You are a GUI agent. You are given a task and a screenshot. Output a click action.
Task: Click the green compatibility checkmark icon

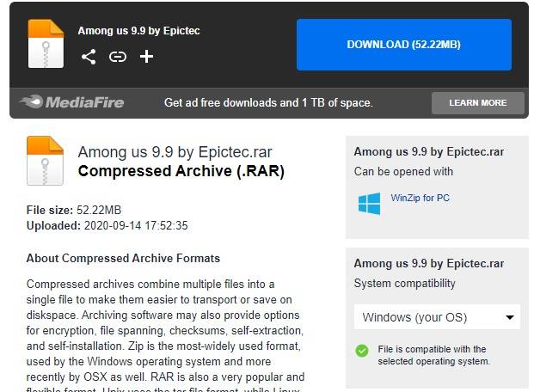coord(362,351)
